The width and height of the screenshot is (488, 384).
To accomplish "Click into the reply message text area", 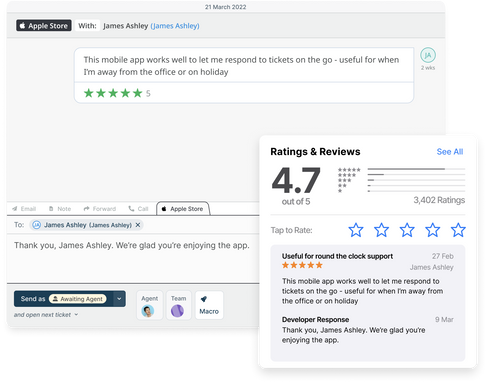I will tap(133, 258).
